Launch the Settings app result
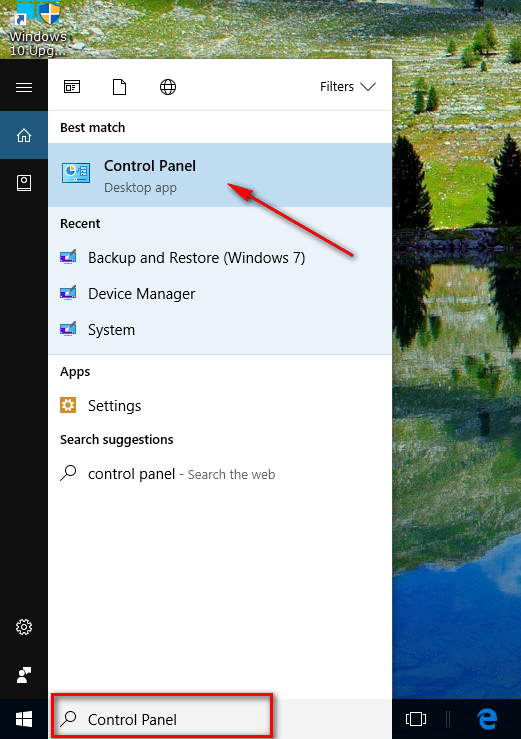Screen dimensions: 521x739 [x=220, y=406]
